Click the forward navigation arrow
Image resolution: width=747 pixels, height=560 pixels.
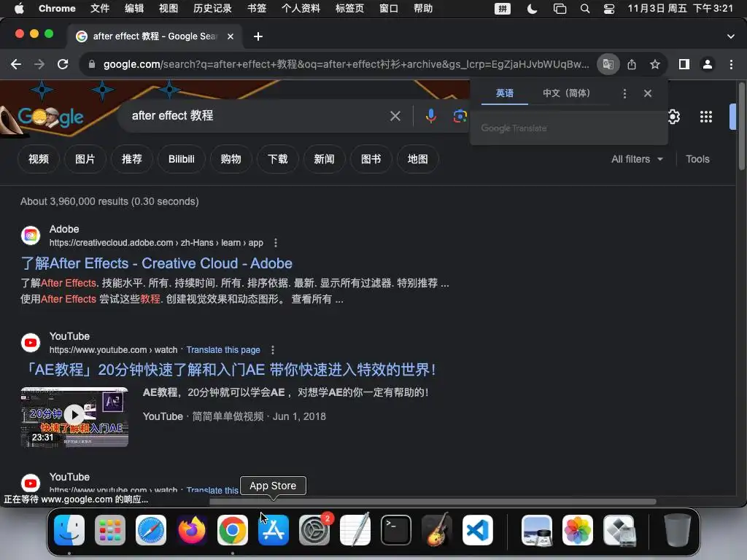tap(39, 64)
